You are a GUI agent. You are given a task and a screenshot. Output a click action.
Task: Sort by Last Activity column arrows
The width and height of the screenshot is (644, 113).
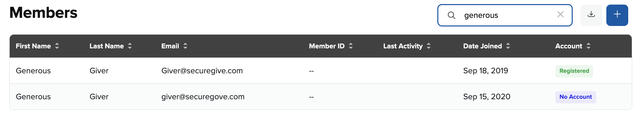tap(429, 46)
